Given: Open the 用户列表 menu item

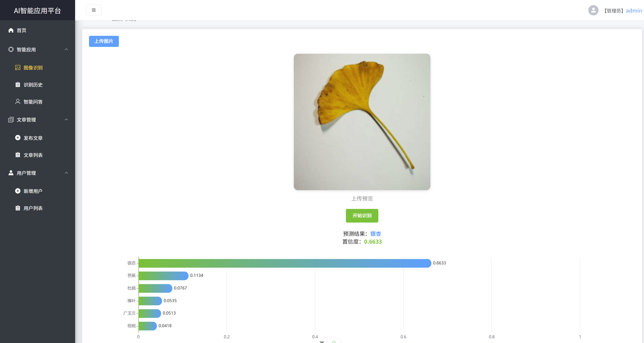Looking at the screenshot, I should pos(33,208).
